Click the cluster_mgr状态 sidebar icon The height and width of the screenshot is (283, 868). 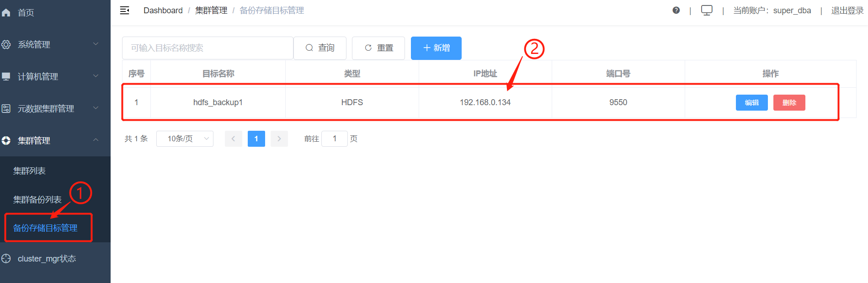coord(6,259)
